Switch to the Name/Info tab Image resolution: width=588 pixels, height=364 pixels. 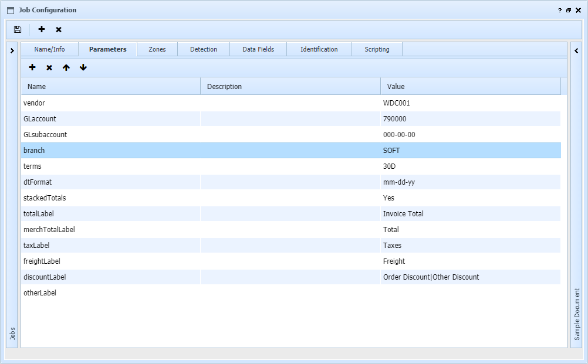[x=49, y=49]
